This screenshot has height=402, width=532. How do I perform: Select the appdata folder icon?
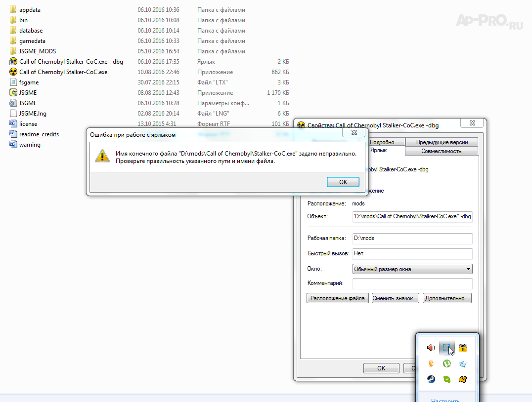pyautogui.click(x=13, y=9)
